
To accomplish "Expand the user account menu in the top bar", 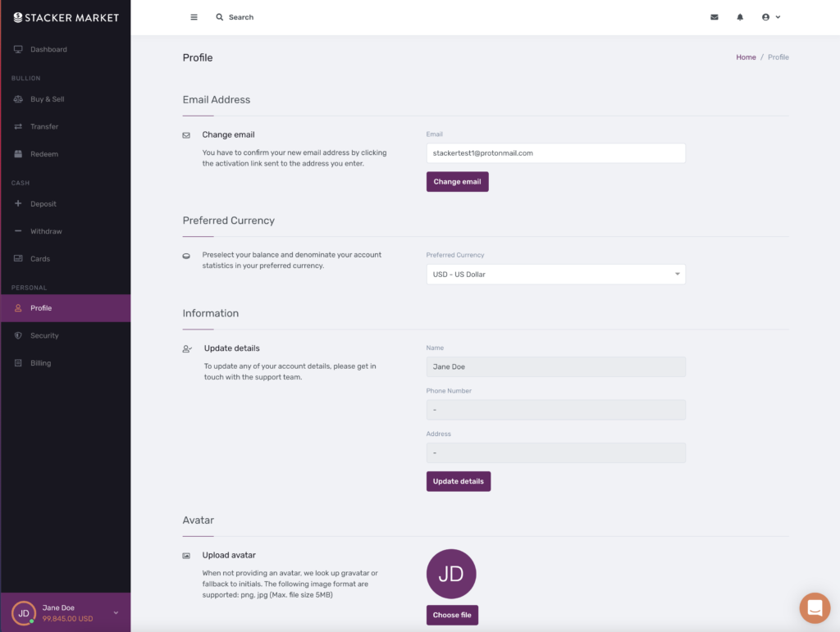I will [x=769, y=16].
